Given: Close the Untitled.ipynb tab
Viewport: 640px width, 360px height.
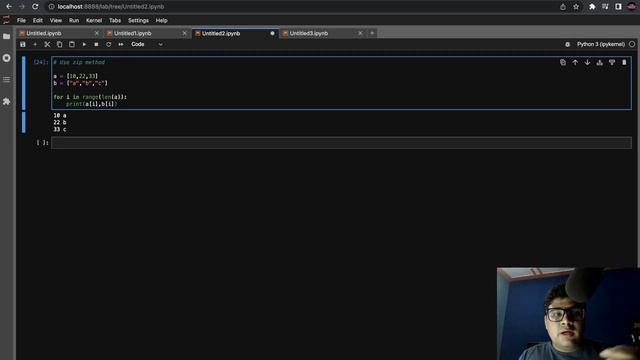Looking at the screenshot, I should point(97,33).
